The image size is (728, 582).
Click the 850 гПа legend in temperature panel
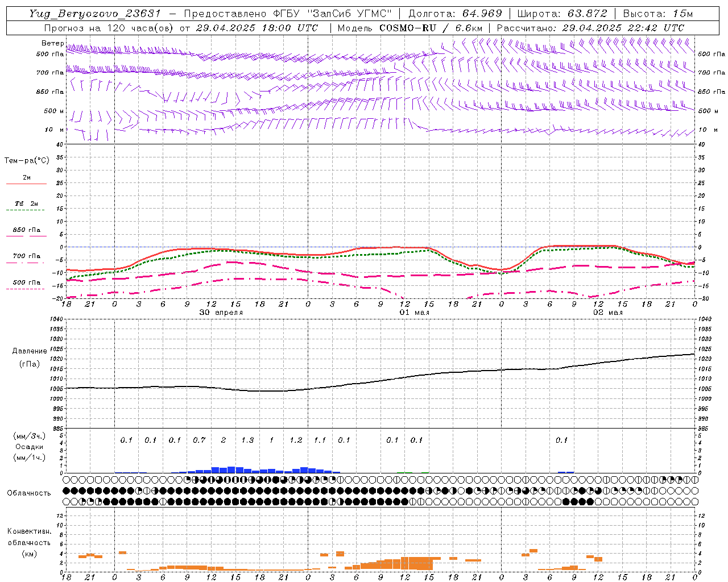coord(26,230)
